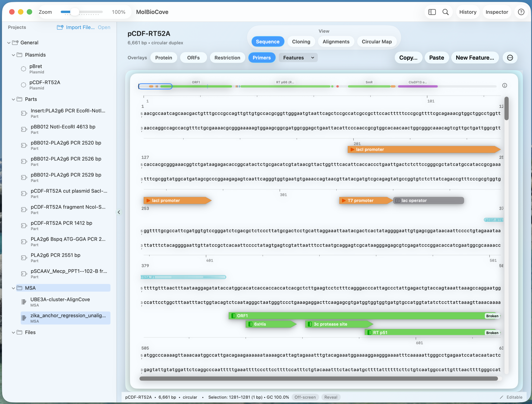This screenshot has height=404, width=532.
Task: Expand the Files folder
Action: click(13, 332)
